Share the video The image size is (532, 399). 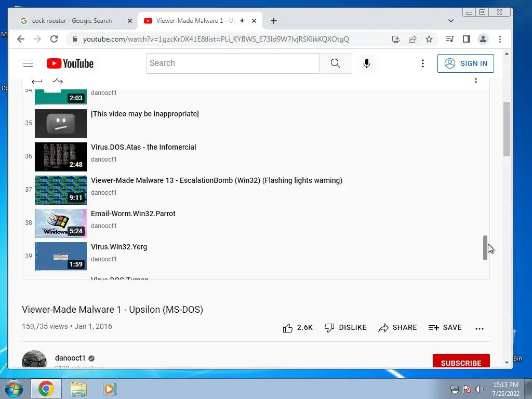point(397,328)
